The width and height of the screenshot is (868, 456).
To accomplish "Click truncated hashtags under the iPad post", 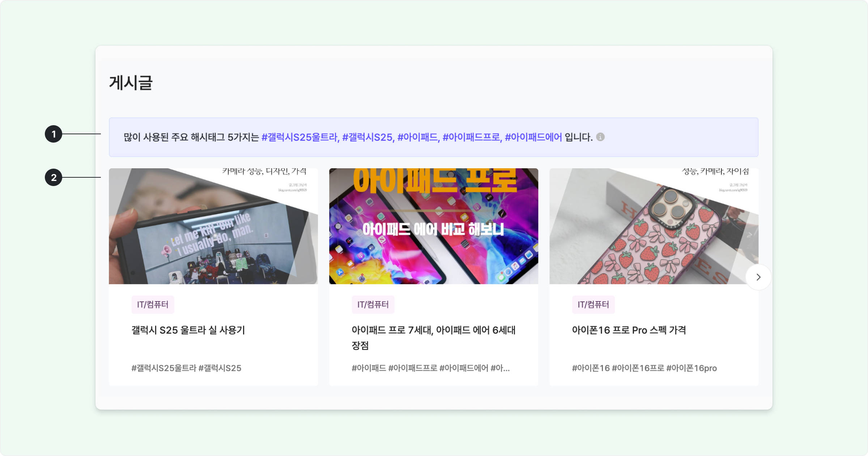I will (430, 368).
